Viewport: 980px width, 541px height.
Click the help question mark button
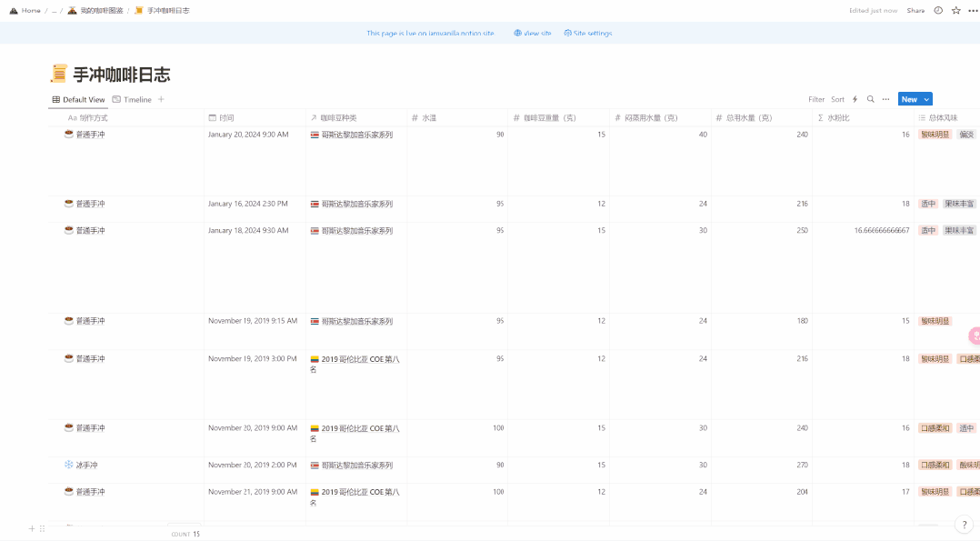pyautogui.click(x=965, y=525)
